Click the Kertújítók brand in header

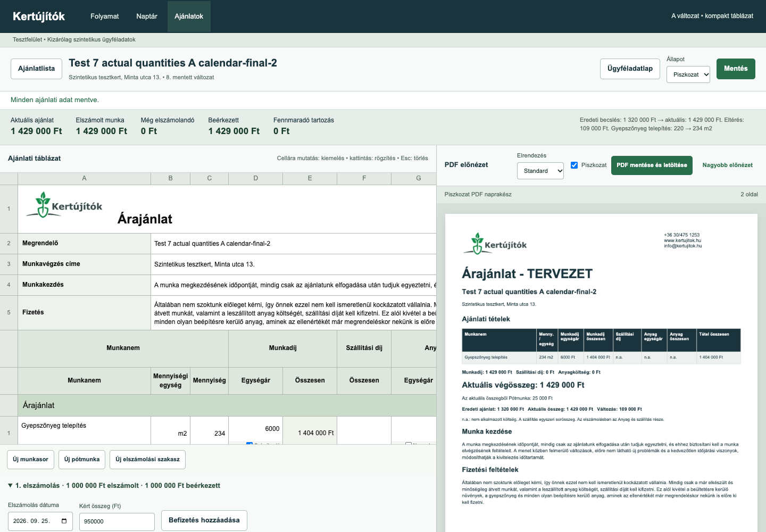pyautogui.click(x=39, y=16)
